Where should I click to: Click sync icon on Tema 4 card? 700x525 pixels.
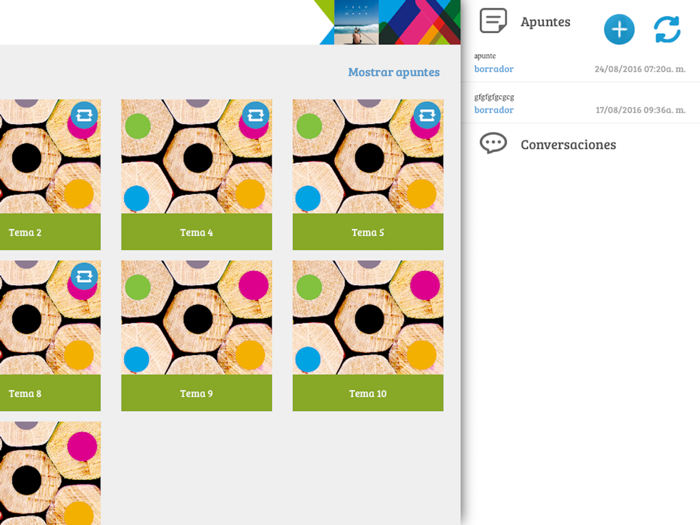pyautogui.click(x=255, y=116)
